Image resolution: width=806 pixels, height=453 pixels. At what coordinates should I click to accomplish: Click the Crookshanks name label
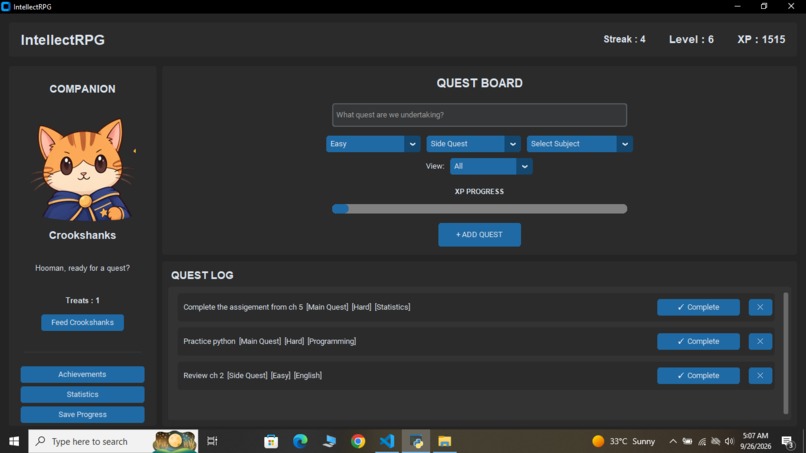(82, 235)
